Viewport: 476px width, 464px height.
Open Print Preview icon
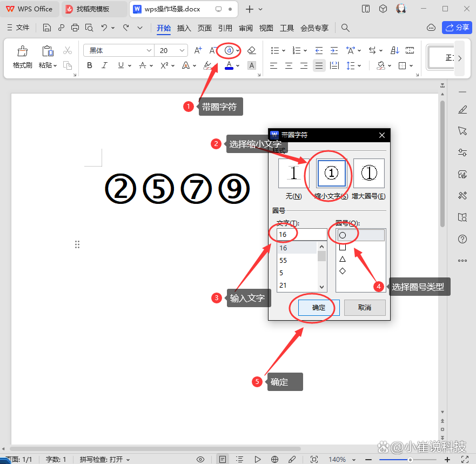pyautogui.click(x=89, y=28)
